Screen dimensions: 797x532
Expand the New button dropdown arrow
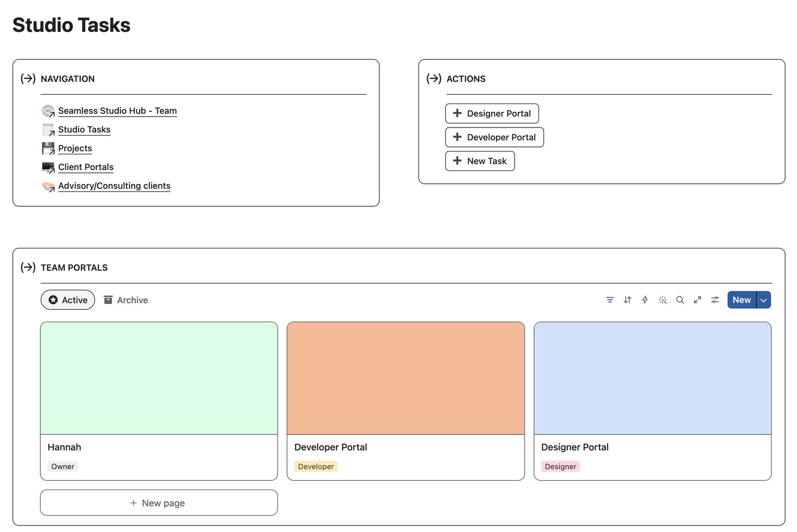(x=764, y=300)
